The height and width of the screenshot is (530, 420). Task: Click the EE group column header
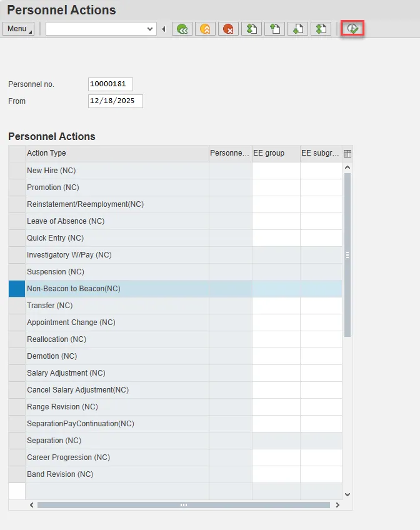[x=276, y=153]
